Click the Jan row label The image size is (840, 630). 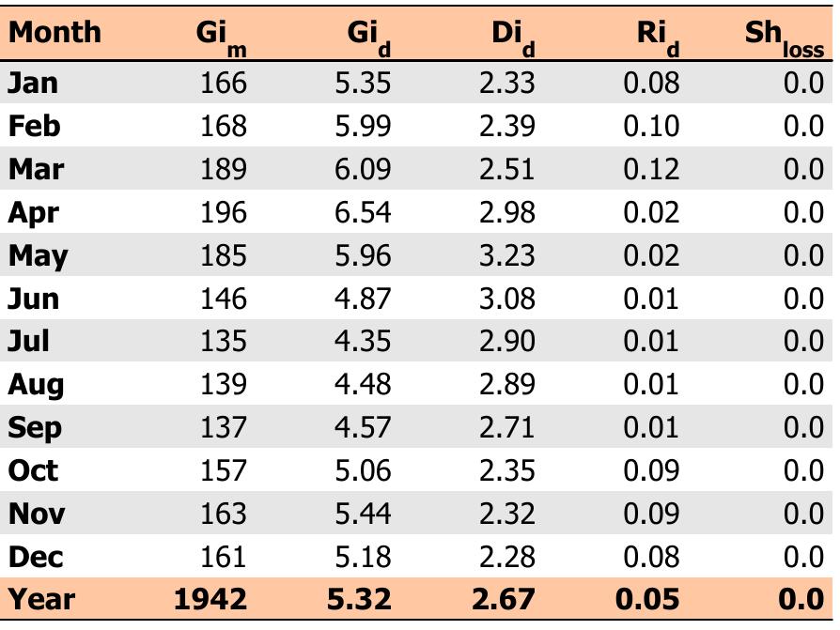[33, 83]
